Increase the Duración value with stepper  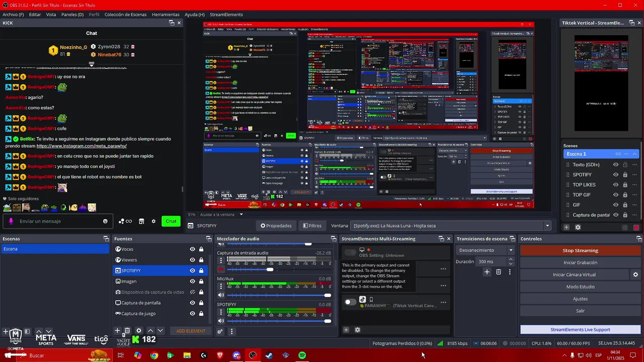pos(511,259)
